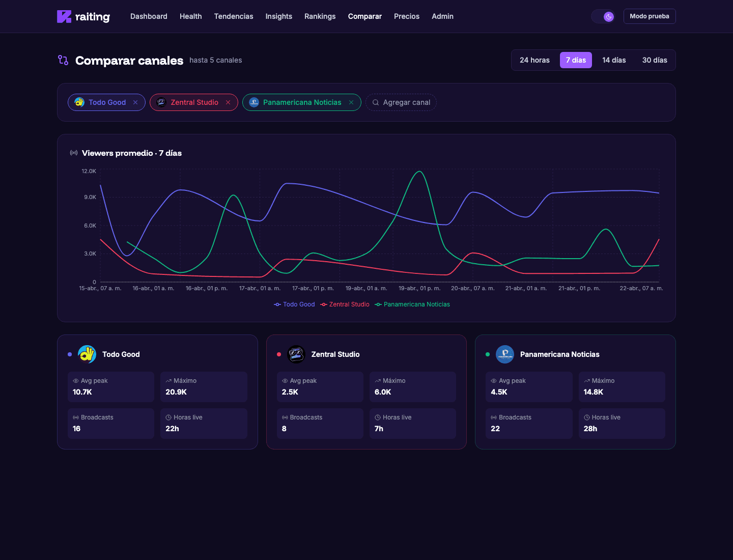Click the trend icon in Zentral Studio Máximo
This screenshot has width=733, height=560.
(x=378, y=381)
